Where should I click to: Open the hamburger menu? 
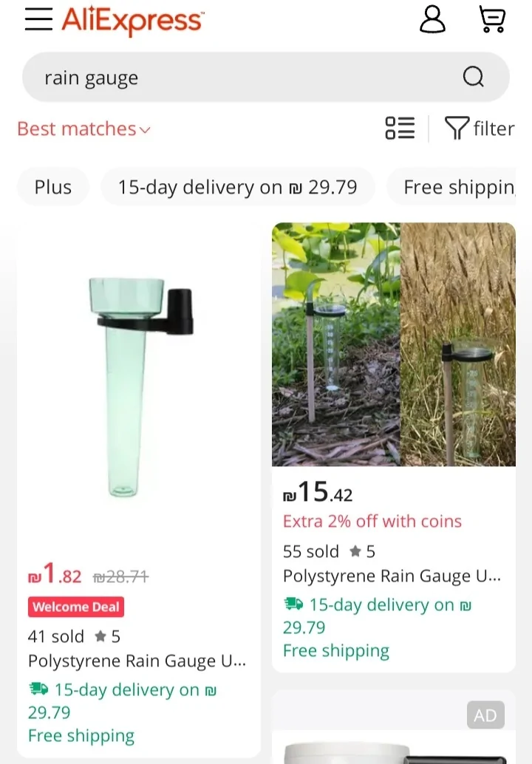point(38,19)
